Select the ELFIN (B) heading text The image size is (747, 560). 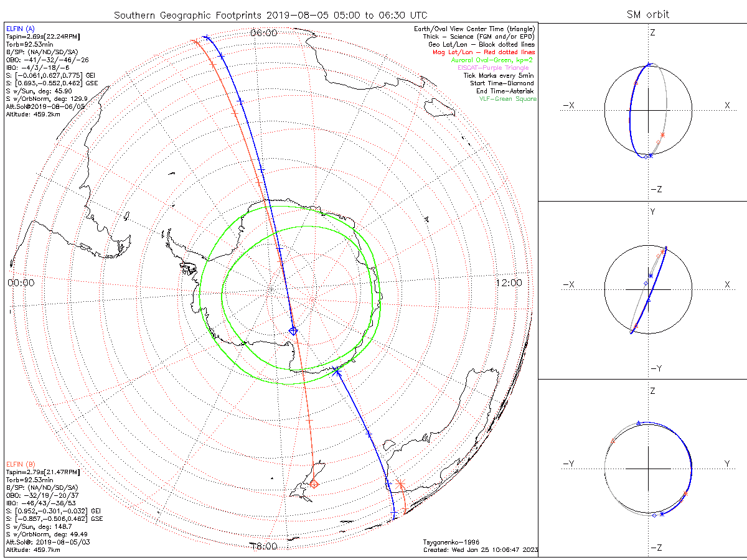pos(21,464)
